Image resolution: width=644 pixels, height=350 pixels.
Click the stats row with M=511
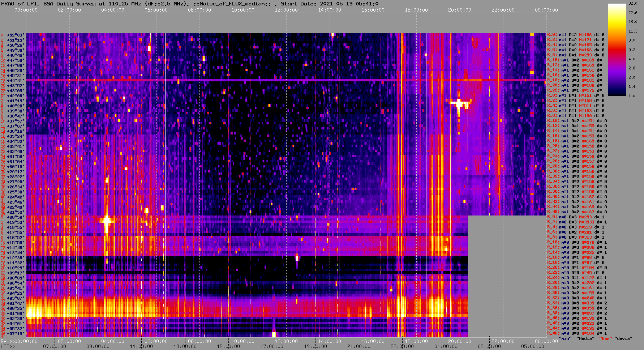tap(576, 106)
